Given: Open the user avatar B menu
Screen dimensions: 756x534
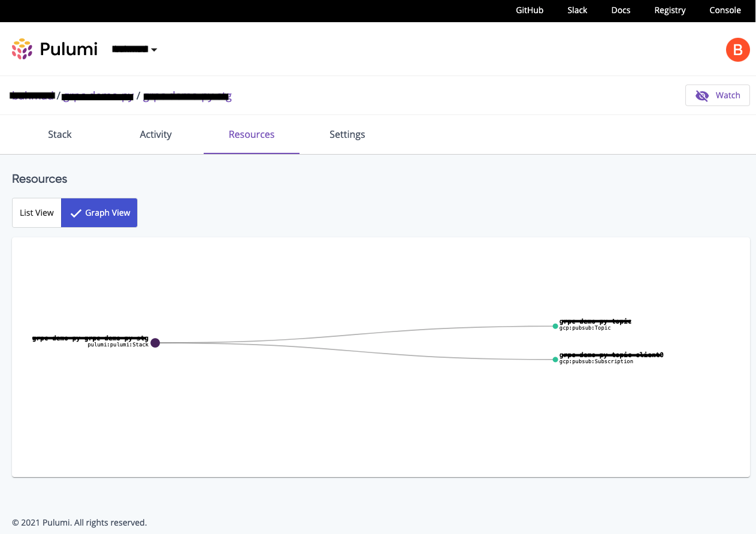Looking at the screenshot, I should [x=737, y=49].
